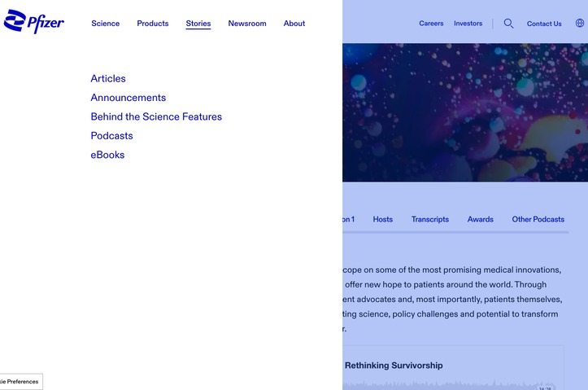Open Cookie Preferences button
The image size is (588, 390).
click(x=21, y=381)
